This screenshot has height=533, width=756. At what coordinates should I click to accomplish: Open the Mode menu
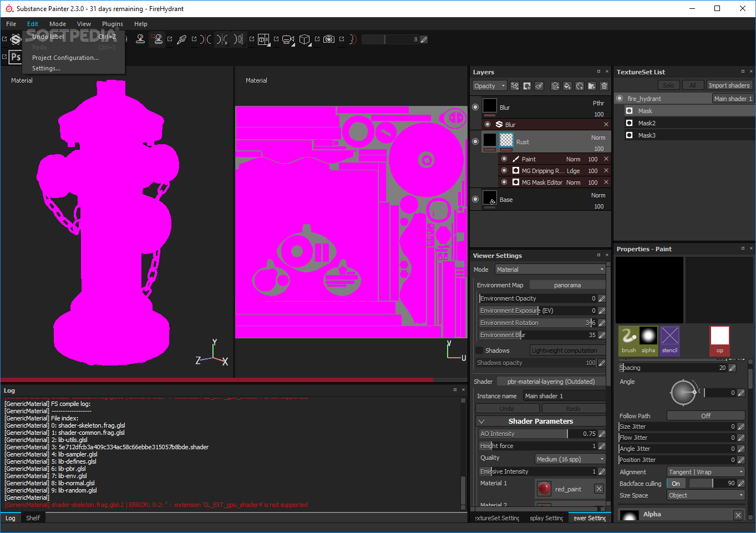58,24
